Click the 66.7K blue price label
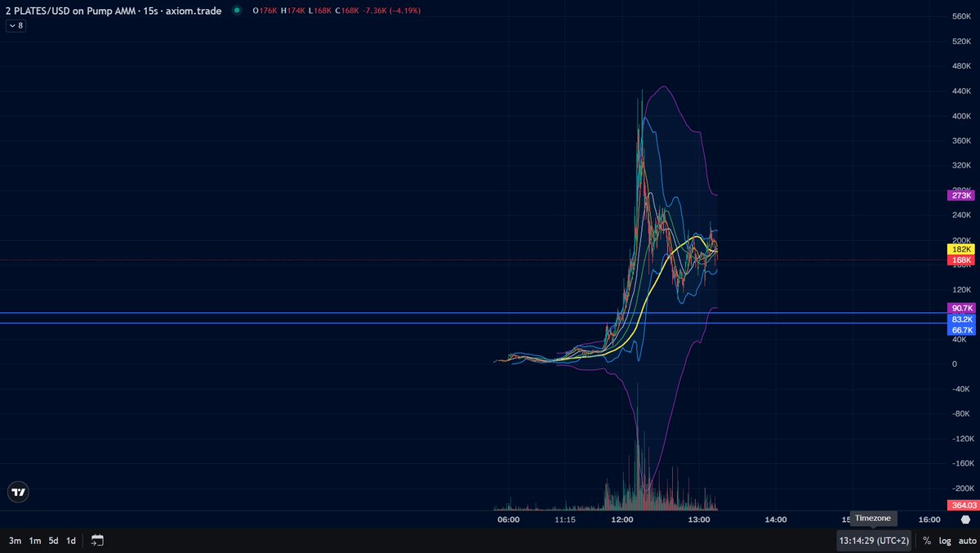 960,330
